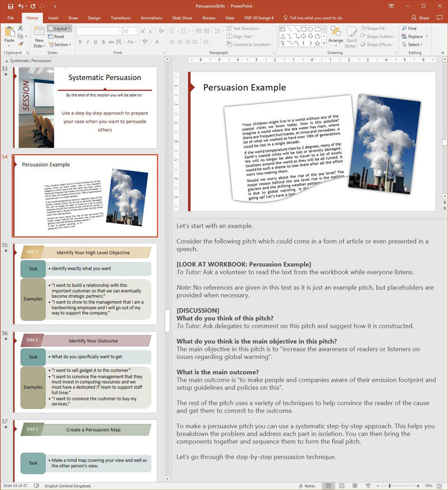Open the font name combo box
448x490 pixels.
pos(99,31)
